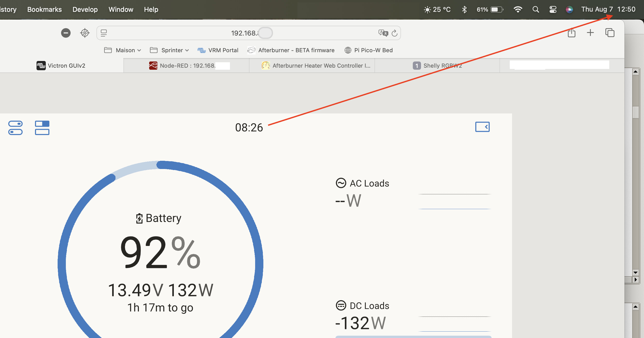Switch to the Node-RED tab
Screen dimensions: 644x338
tap(186, 66)
